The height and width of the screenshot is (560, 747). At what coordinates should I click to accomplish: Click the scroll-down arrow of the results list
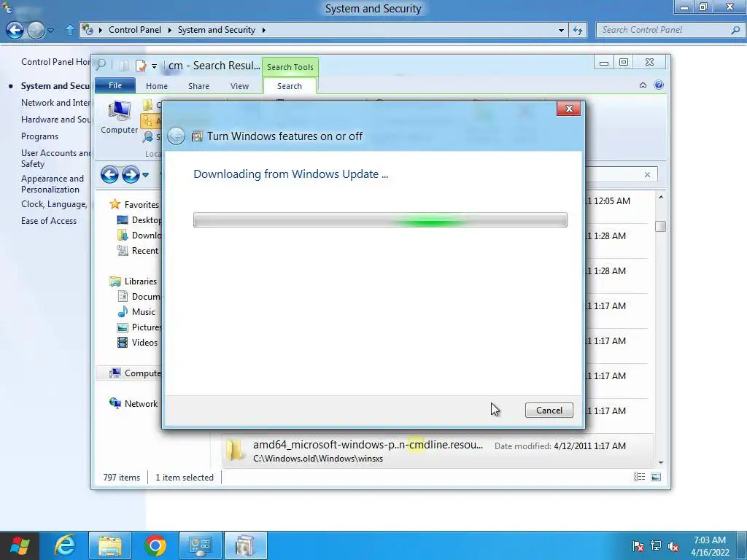click(661, 462)
